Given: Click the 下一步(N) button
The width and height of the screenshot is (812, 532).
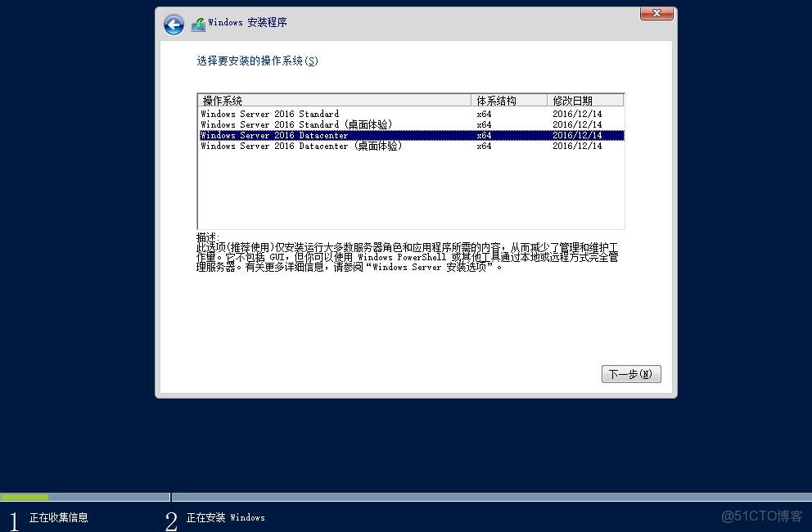Looking at the screenshot, I should 631,374.
